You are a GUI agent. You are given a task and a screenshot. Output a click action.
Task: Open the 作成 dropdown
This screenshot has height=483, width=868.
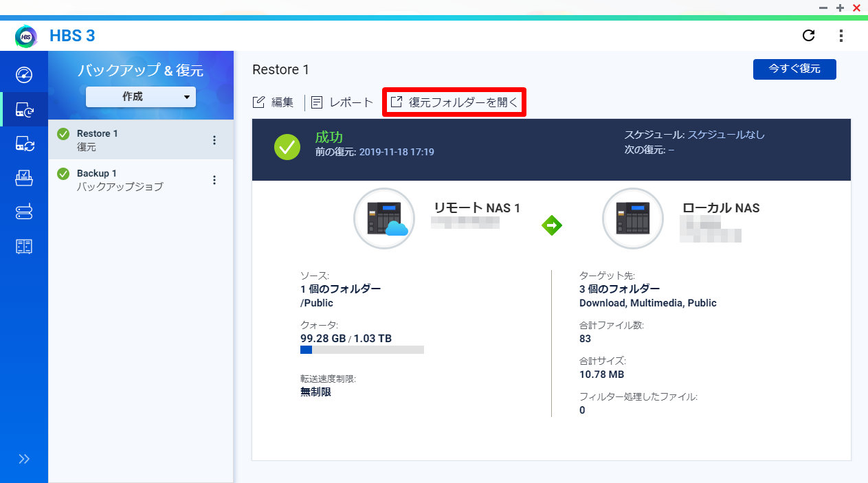tap(141, 97)
